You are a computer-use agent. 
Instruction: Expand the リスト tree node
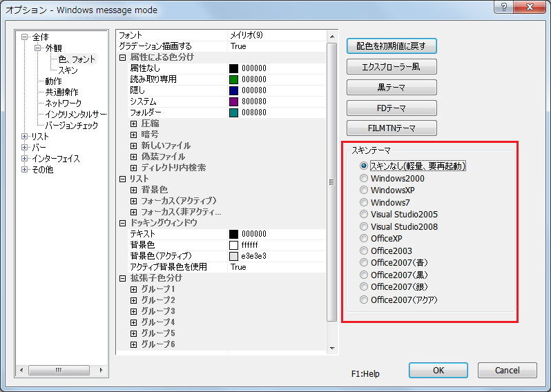(25, 137)
